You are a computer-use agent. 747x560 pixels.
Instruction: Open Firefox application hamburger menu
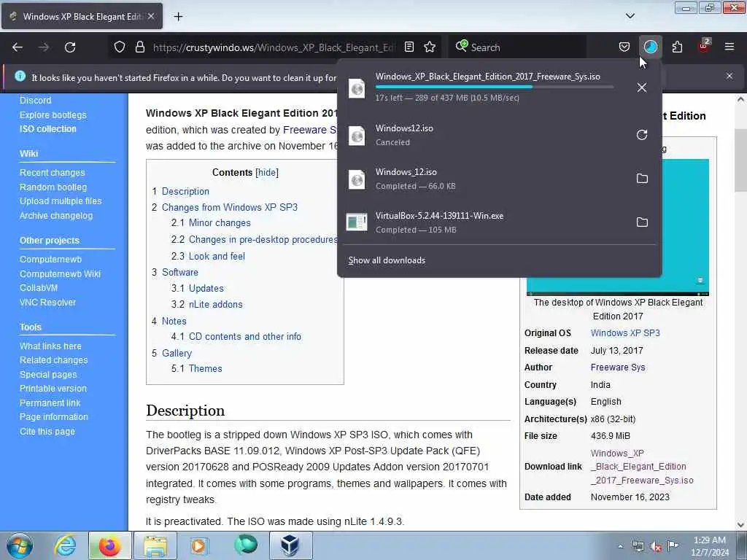point(729,47)
